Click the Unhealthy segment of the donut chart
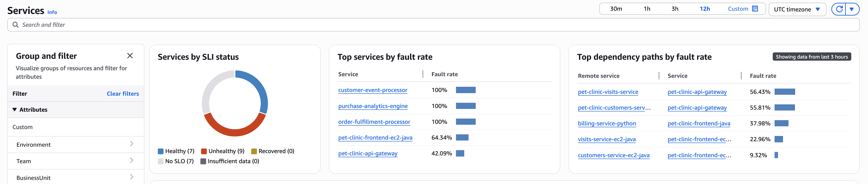The height and width of the screenshot is (184, 868). tap(235, 132)
